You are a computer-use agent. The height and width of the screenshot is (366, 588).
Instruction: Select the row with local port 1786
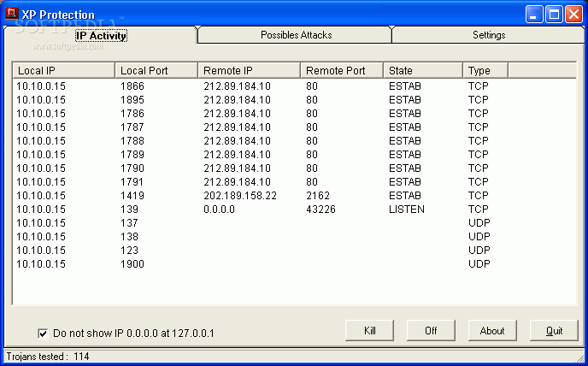(x=294, y=114)
